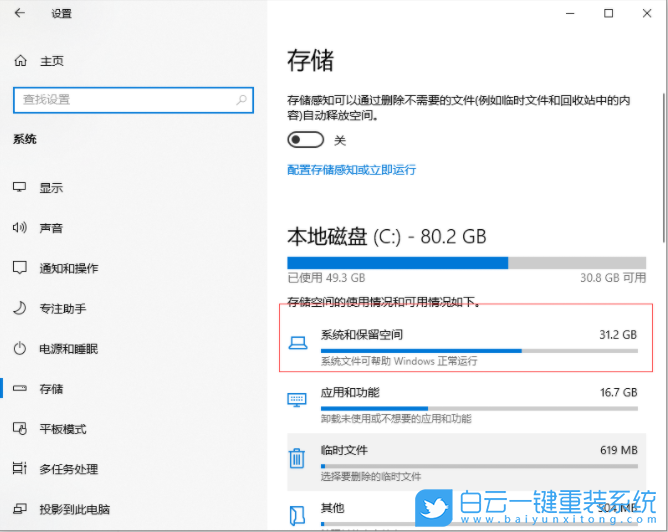Select the 投影到此电脑 projector icon

pos(20,509)
